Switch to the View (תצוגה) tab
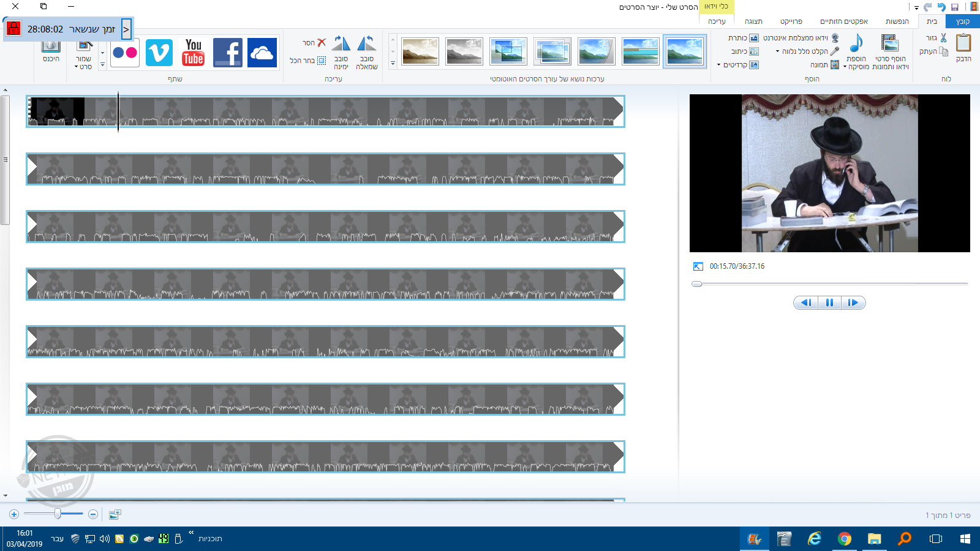This screenshot has width=980, height=551. (753, 21)
